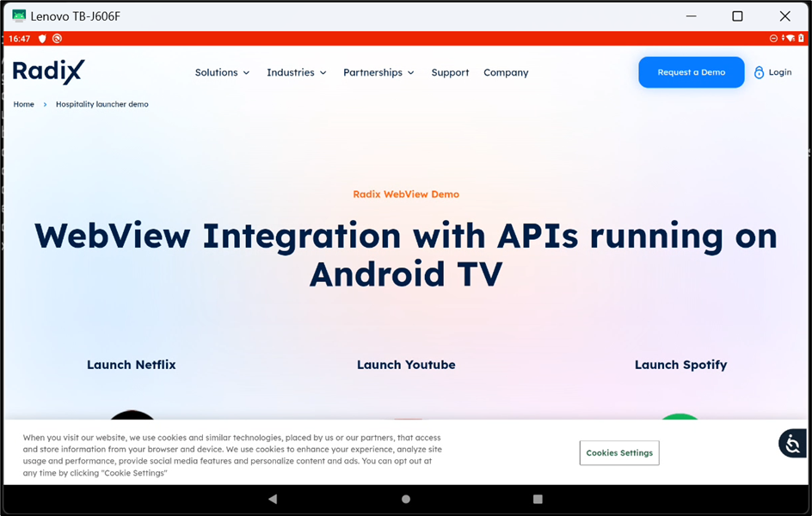Go to the Support page
Screen dimensions: 812x516
click(x=450, y=73)
